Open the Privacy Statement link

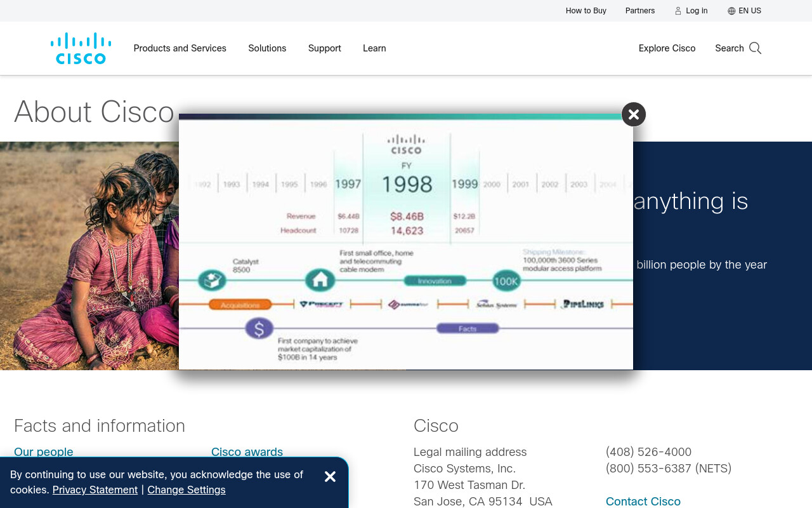[95, 490]
